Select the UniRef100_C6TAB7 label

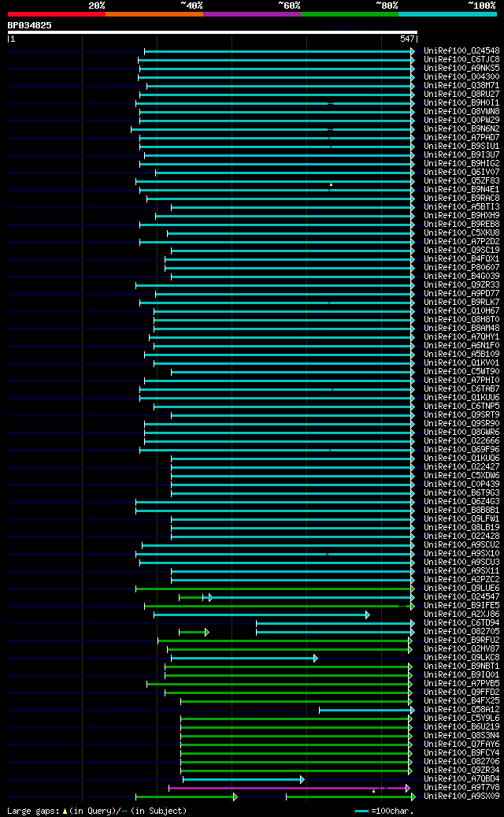461,389
